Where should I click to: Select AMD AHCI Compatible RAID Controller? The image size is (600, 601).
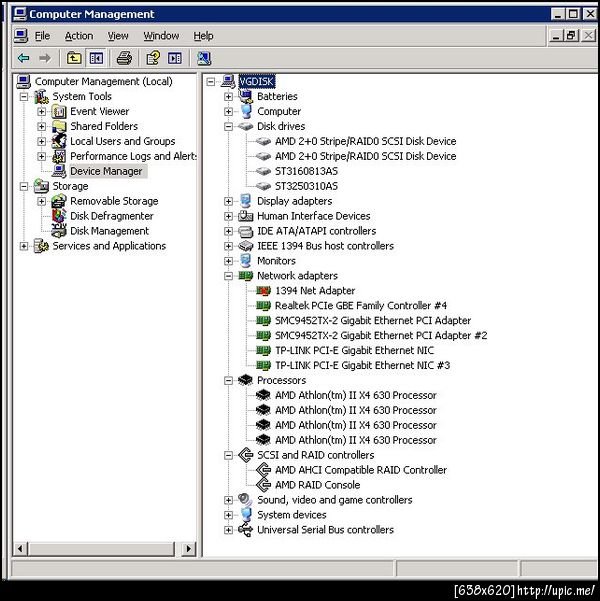tap(361, 470)
